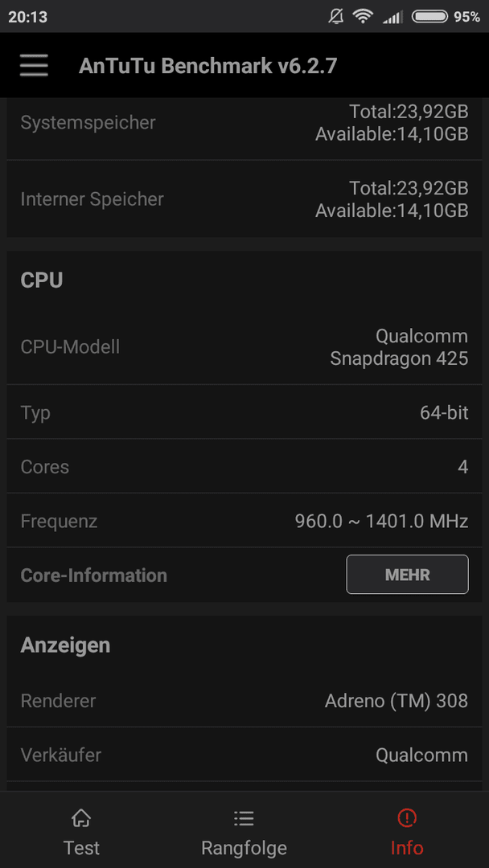Tap the muted notifications bell icon
Viewport: 489px width, 868px height.
[x=335, y=17]
